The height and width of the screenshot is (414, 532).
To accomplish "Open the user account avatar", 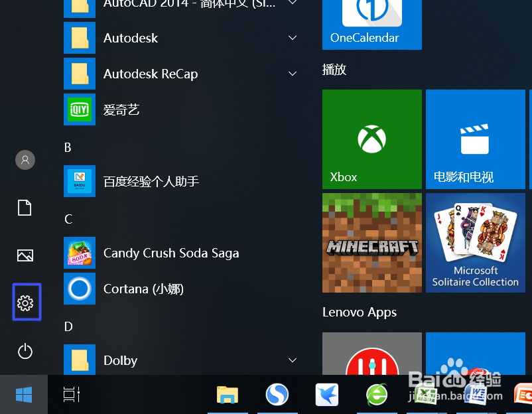I will 25,160.
